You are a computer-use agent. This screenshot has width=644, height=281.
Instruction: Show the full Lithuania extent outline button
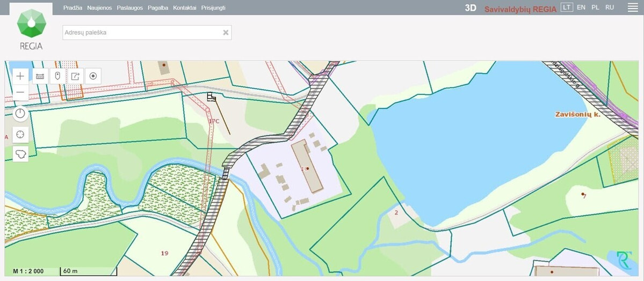pyautogui.click(x=20, y=154)
